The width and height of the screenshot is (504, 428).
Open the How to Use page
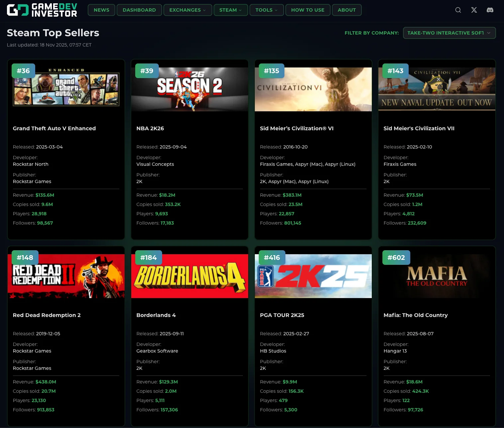coord(308,10)
